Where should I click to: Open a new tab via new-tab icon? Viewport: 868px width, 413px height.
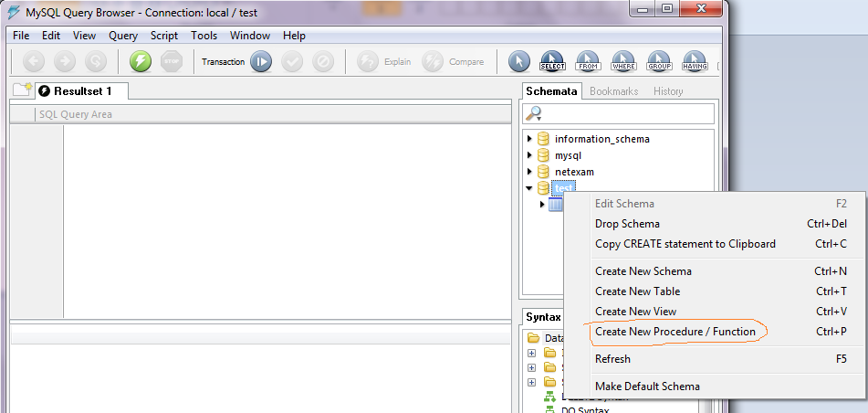click(23, 90)
